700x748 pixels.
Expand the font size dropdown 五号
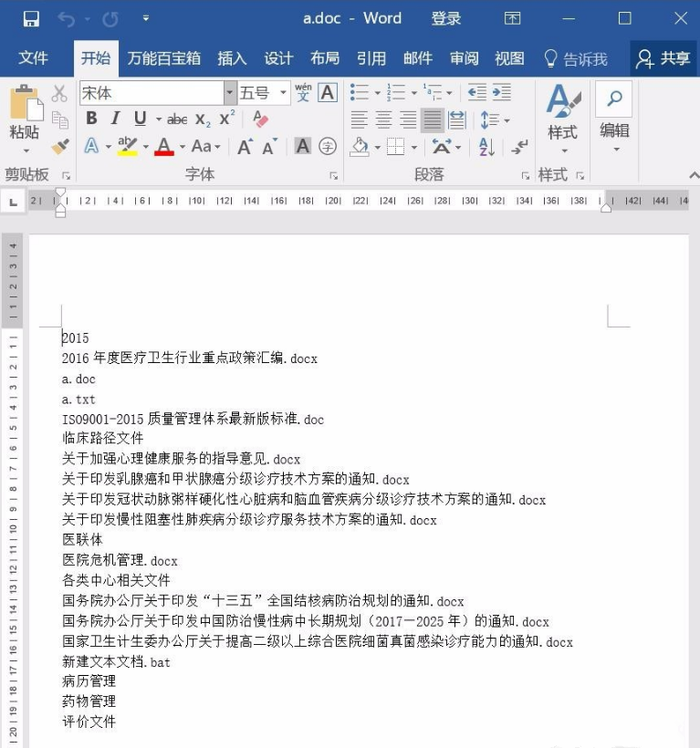284,92
